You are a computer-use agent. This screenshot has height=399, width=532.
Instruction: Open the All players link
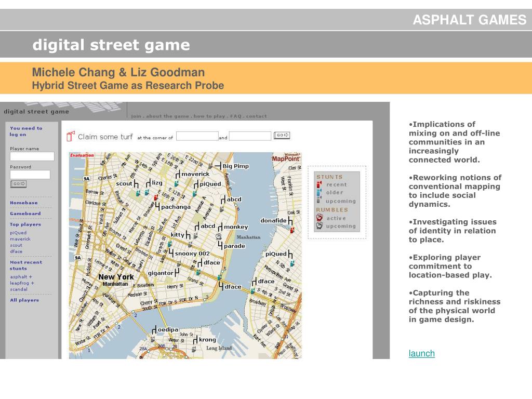(x=24, y=300)
